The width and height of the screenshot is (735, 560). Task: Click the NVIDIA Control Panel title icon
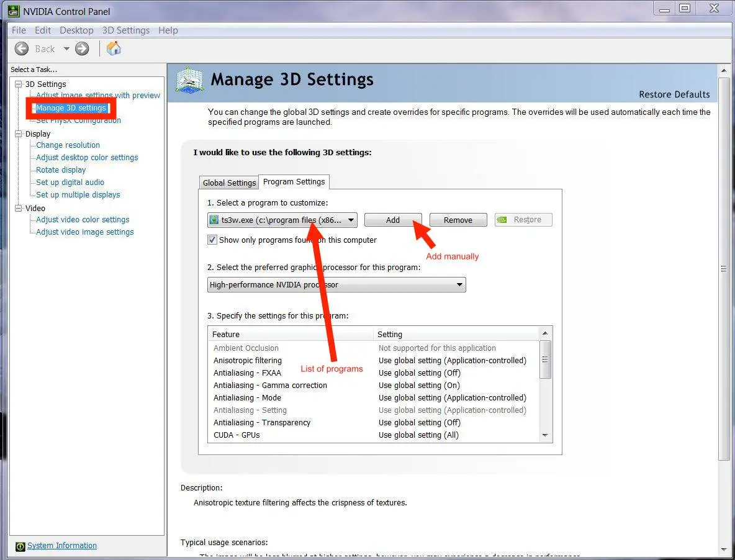14,11
